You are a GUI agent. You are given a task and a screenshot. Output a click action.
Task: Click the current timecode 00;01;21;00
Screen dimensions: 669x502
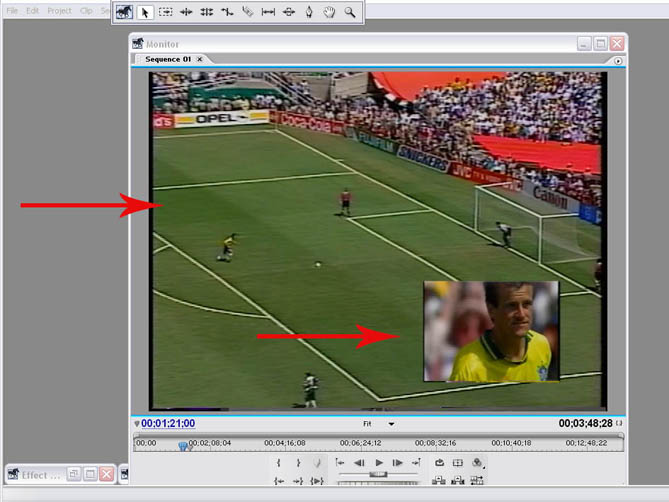[168, 424]
